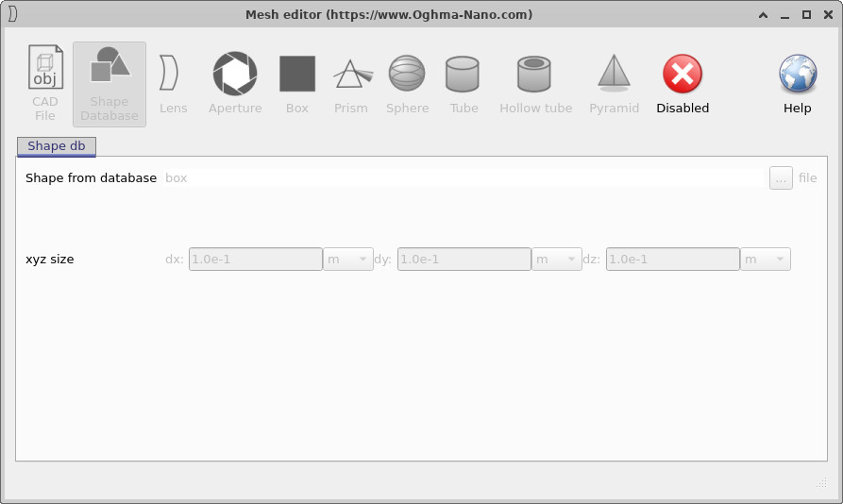
Task: Open the Shape Database tool
Action: (110, 84)
